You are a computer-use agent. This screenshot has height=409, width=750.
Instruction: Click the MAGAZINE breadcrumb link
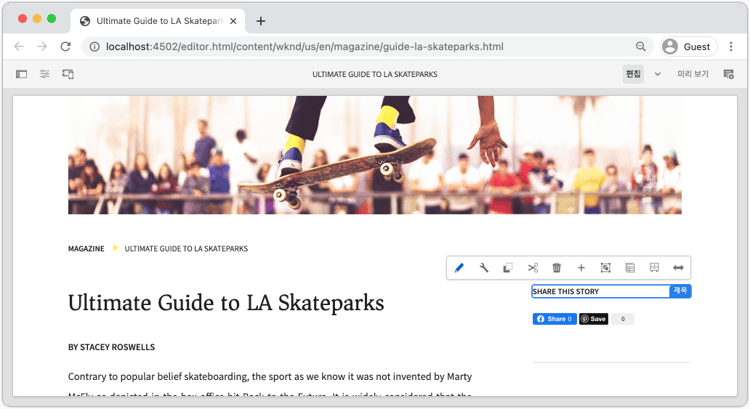(86, 249)
